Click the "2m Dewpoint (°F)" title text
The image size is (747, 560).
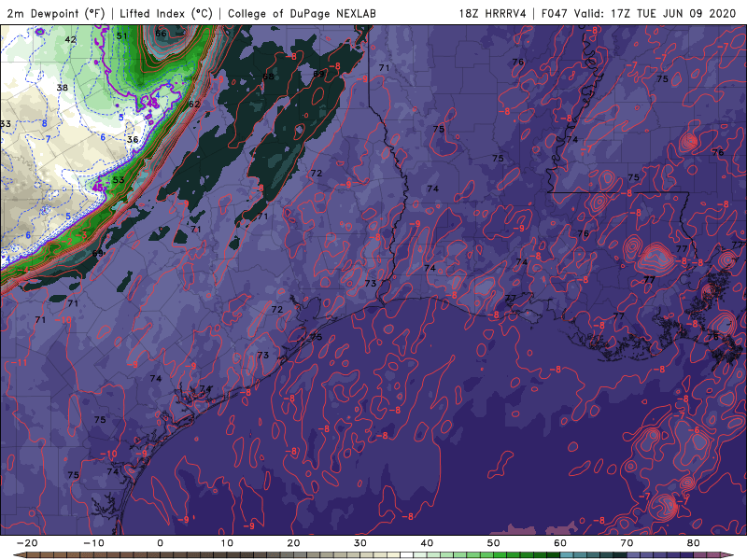pos(56,13)
